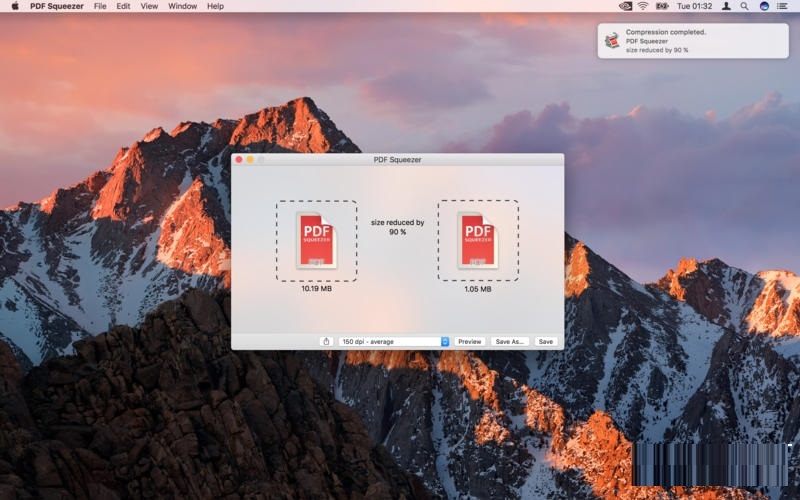Open the Window menu
Image resolution: width=800 pixels, height=500 pixels.
coord(182,6)
